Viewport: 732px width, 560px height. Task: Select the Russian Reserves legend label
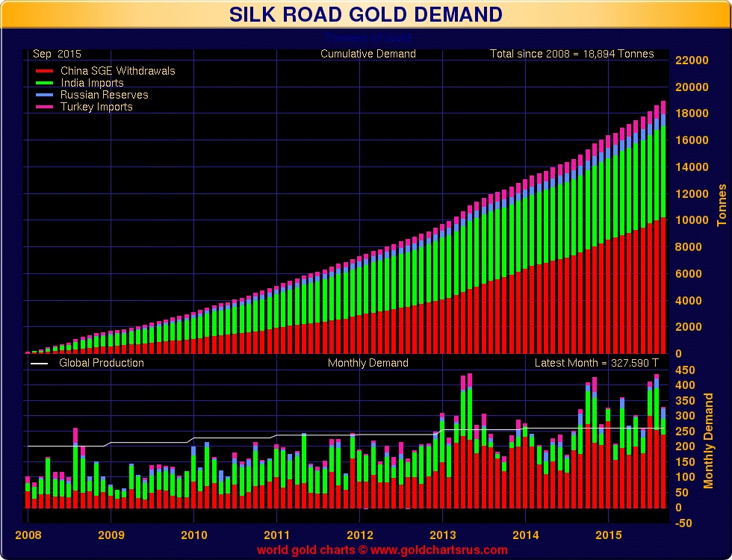(104, 95)
